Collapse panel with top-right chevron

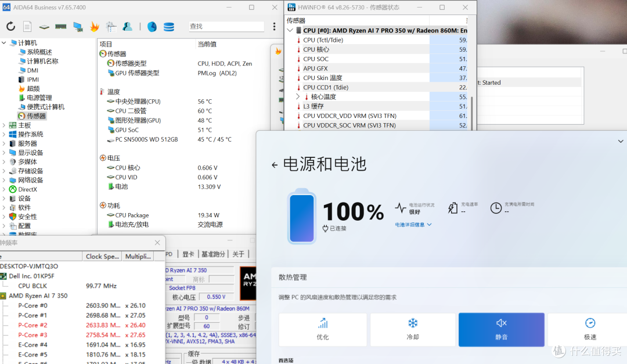pyautogui.click(x=620, y=141)
